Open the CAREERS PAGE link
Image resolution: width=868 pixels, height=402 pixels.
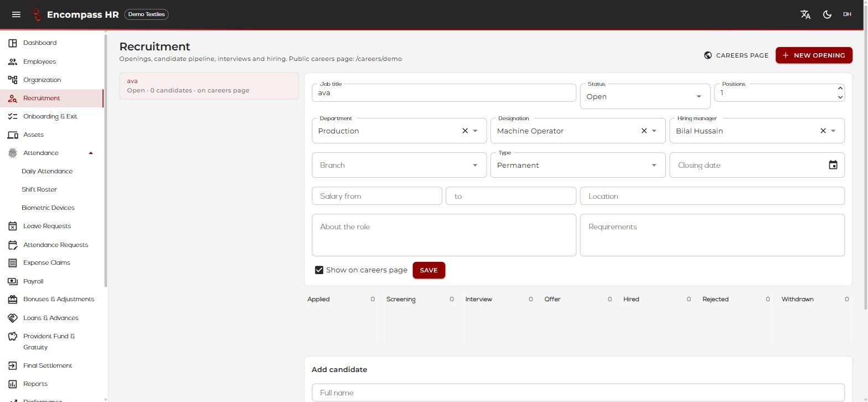pyautogui.click(x=736, y=55)
